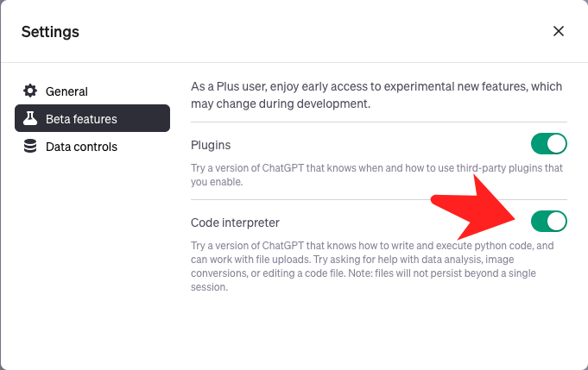Click the Settings dialog title
The width and height of the screenshot is (588, 370).
tap(50, 32)
